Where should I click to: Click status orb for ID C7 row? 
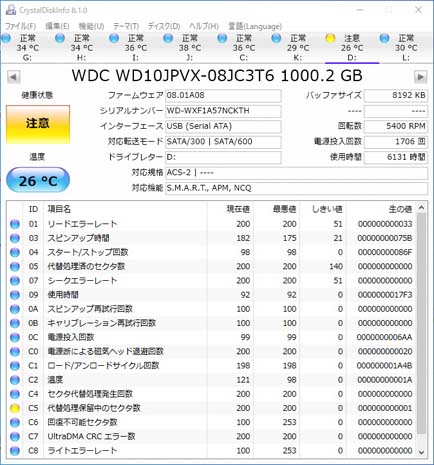pos(15,436)
